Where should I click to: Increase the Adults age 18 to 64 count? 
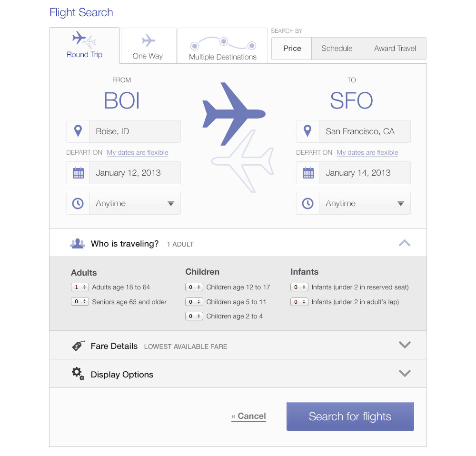pos(84,286)
